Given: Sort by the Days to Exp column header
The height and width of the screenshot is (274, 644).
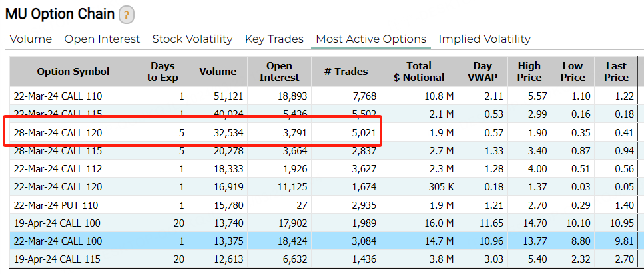Looking at the screenshot, I should pyautogui.click(x=162, y=72).
